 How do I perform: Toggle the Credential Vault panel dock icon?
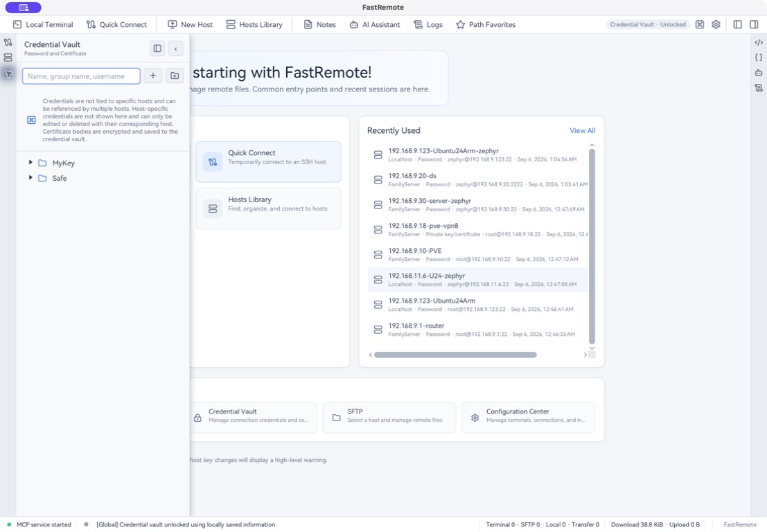click(x=157, y=48)
